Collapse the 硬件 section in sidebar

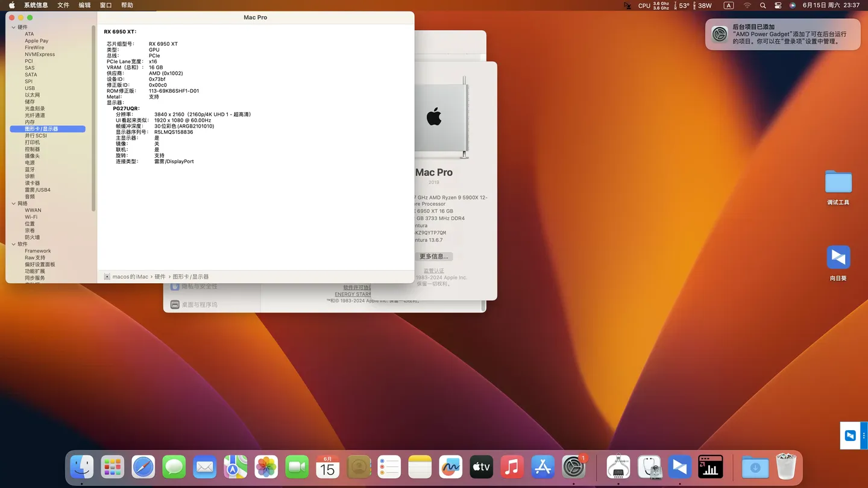click(x=13, y=27)
